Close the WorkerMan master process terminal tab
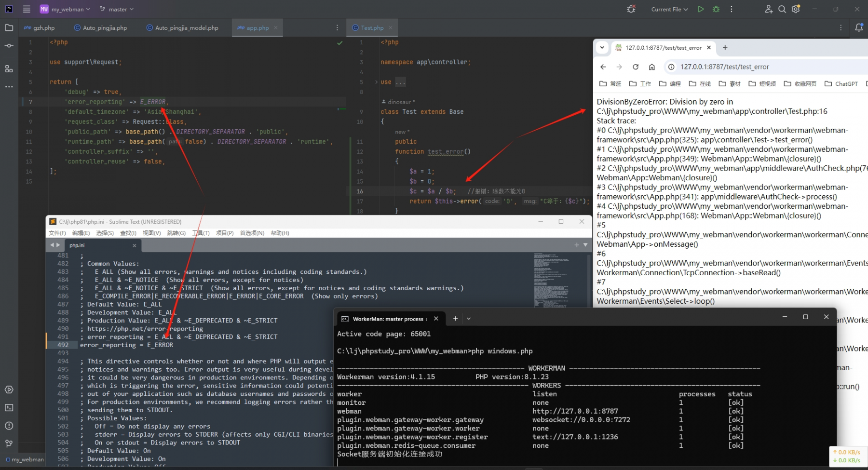Viewport: 868px width, 470px height. (x=436, y=319)
